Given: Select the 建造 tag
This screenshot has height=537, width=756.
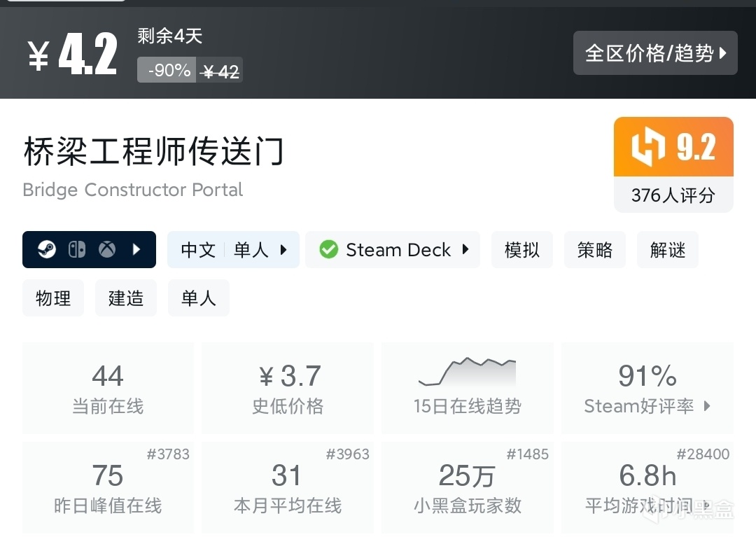Looking at the screenshot, I should 126,298.
